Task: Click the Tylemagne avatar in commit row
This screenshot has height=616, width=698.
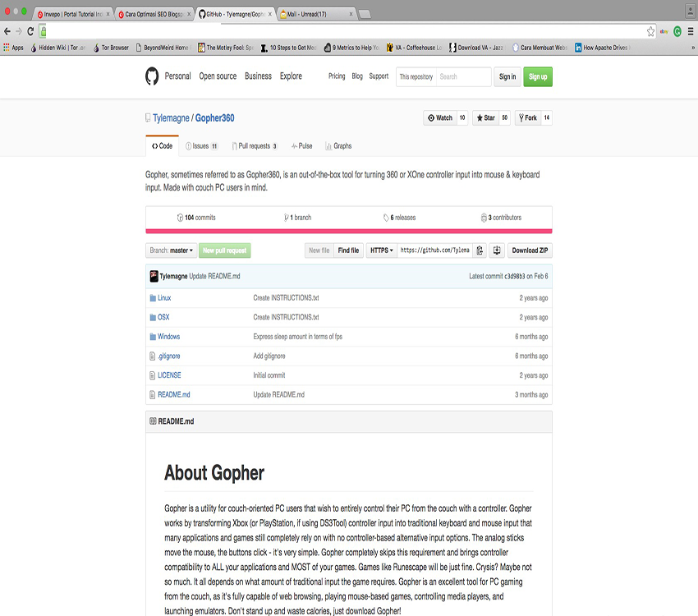Action: 154,276
